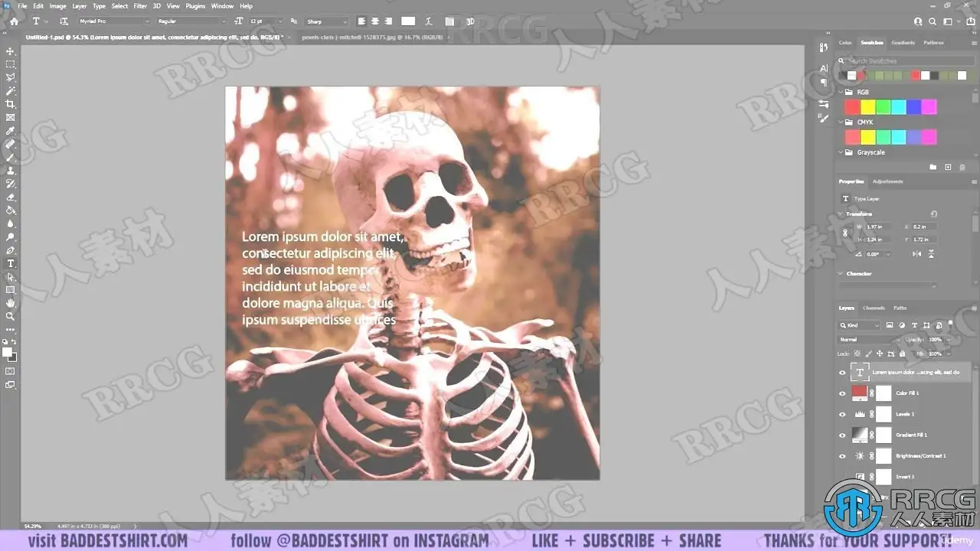Open the Kind filter dropdown in Layers
Viewport: 980px width, 551px height.
point(861,325)
